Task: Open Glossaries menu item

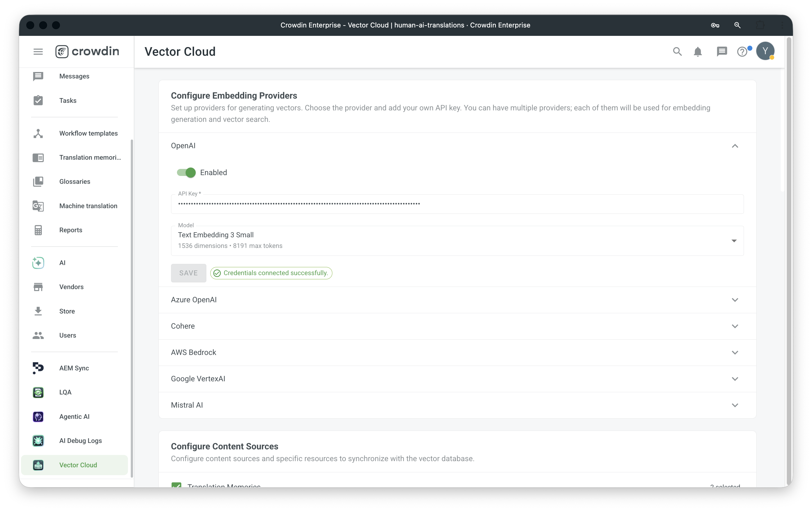Action: point(75,182)
